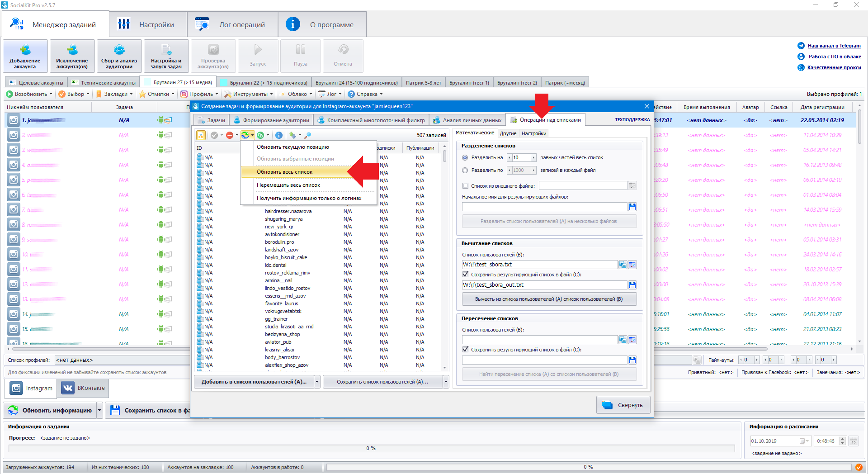Select radio Разделить на равных частей
Screen dimensions: 868x474
coord(465,157)
